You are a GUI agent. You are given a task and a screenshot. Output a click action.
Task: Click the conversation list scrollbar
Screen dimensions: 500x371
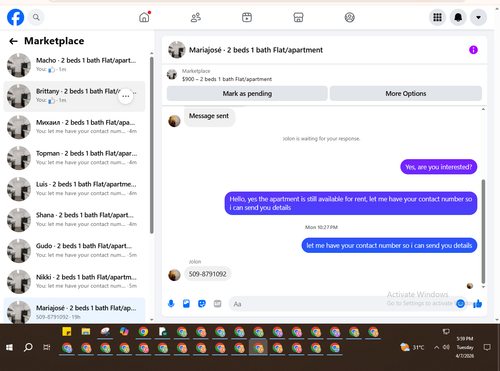[152, 145]
